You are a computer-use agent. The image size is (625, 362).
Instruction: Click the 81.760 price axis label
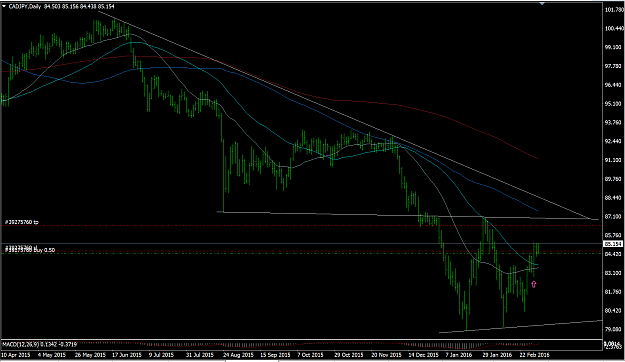pos(614,292)
